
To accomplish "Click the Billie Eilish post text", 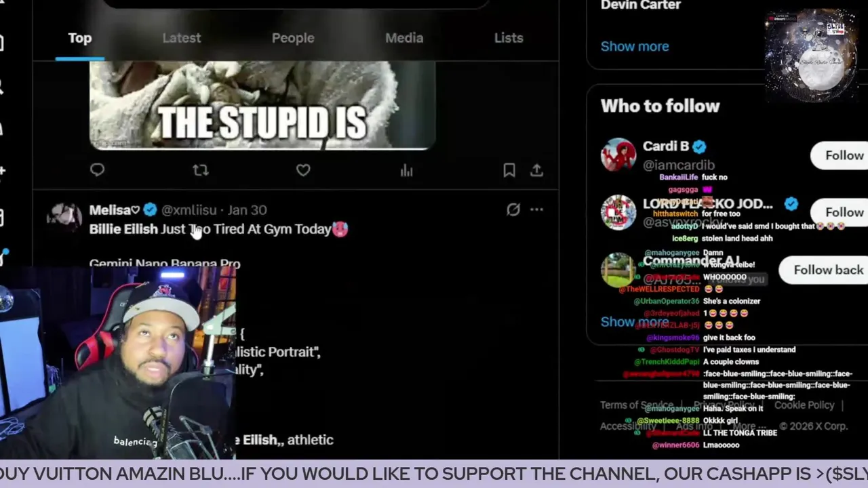I will [218, 229].
